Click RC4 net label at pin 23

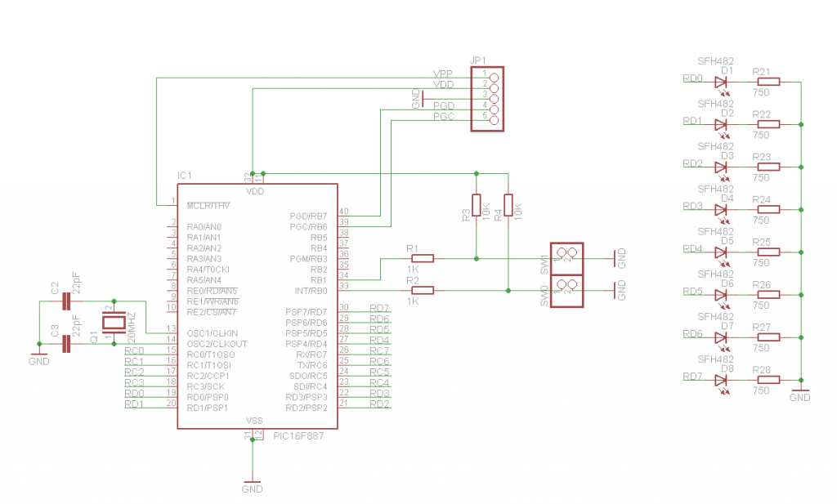point(379,383)
